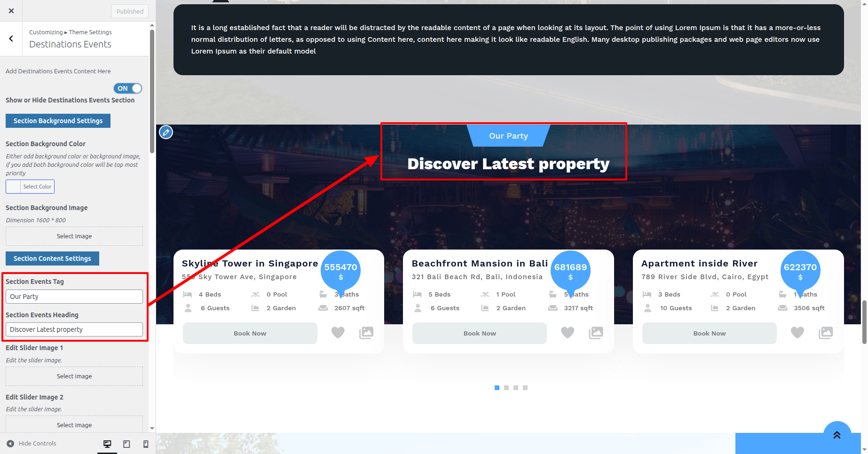Click Book Now on Skyline Tower
The width and height of the screenshot is (868, 454).
tap(250, 333)
